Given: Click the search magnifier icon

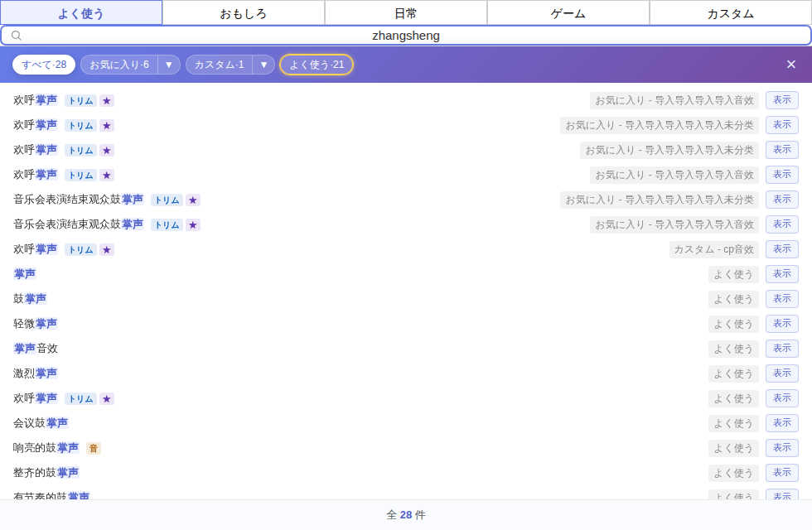Looking at the screenshot, I should click(x=17, y=35).
